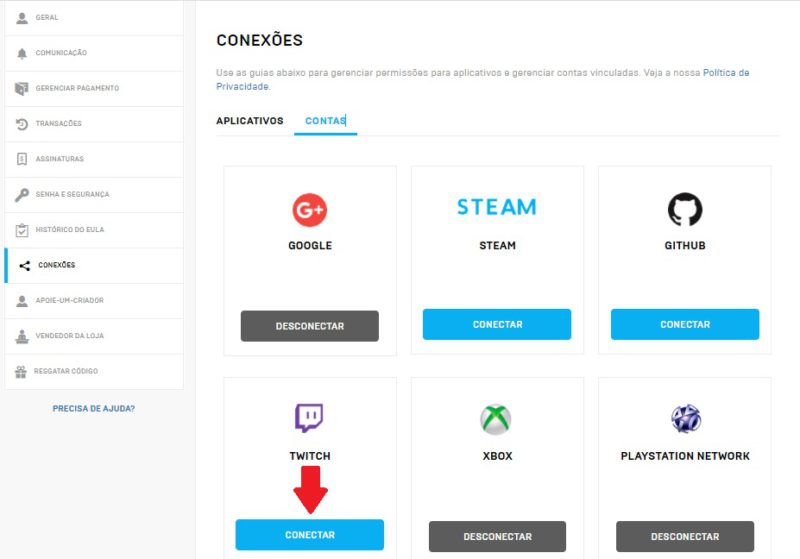The height and width of the screenshot is (559, 800).
Task: Disconnect the Xbox account
Action: (497, 537)
